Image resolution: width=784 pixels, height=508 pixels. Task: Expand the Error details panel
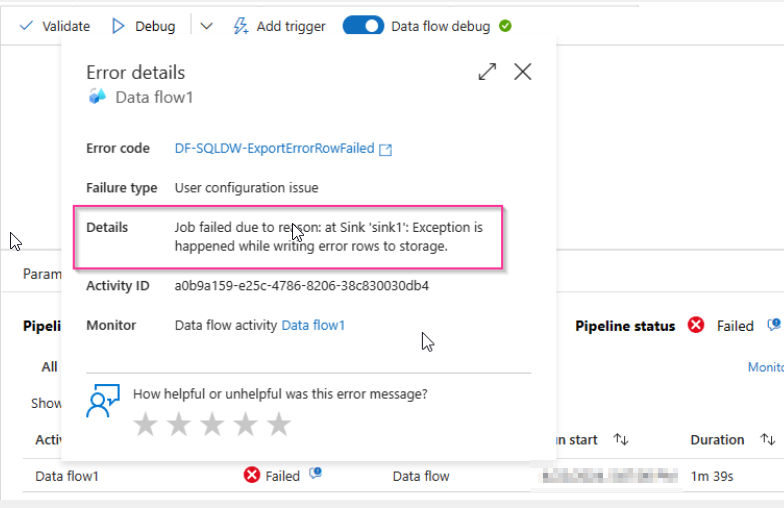[487, 72]
